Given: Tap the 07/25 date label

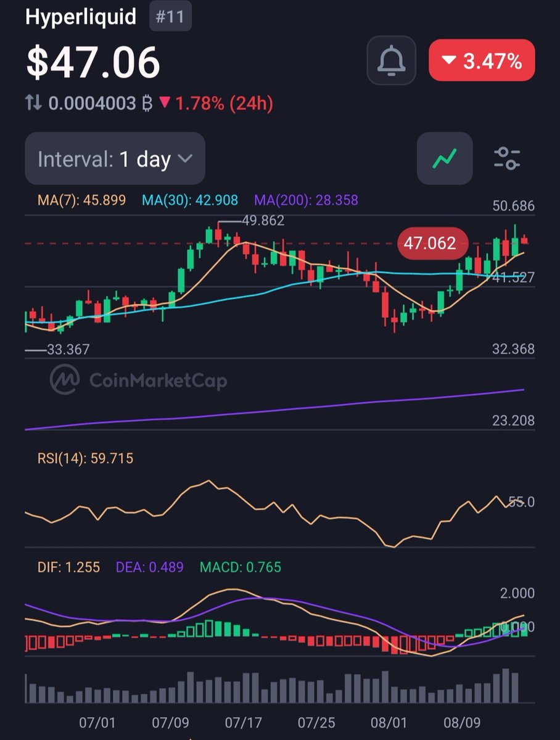Looking at the screenshot, I should [316, 722].
